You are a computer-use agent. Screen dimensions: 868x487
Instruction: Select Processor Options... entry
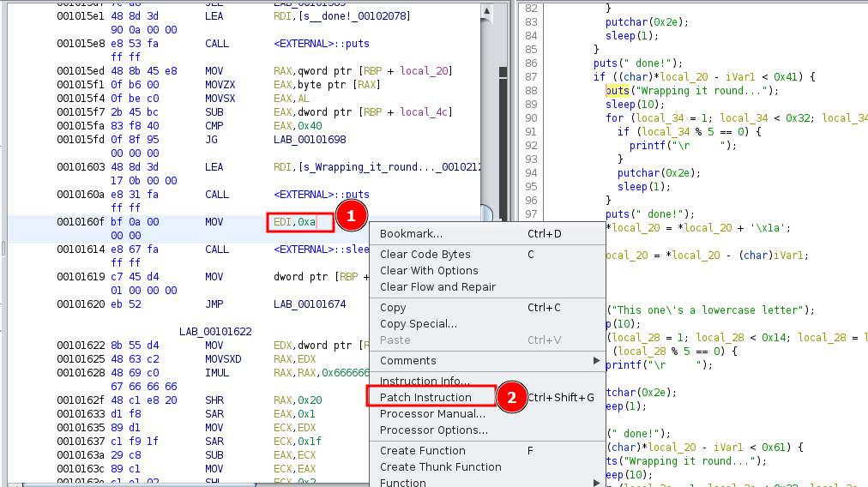[x=433, y=430]
